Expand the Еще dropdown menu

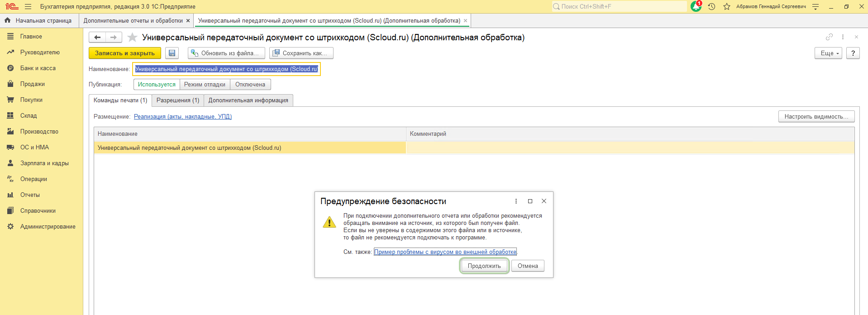coord(829,53)
